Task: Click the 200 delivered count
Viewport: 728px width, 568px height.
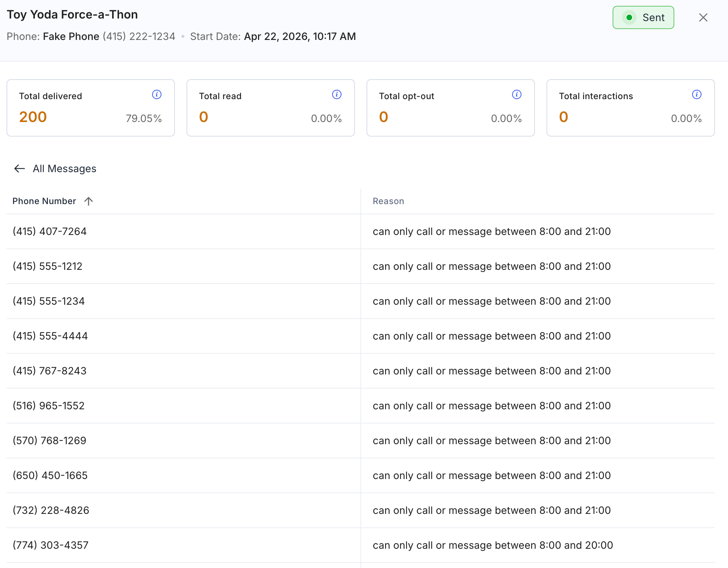Action: 33,117
